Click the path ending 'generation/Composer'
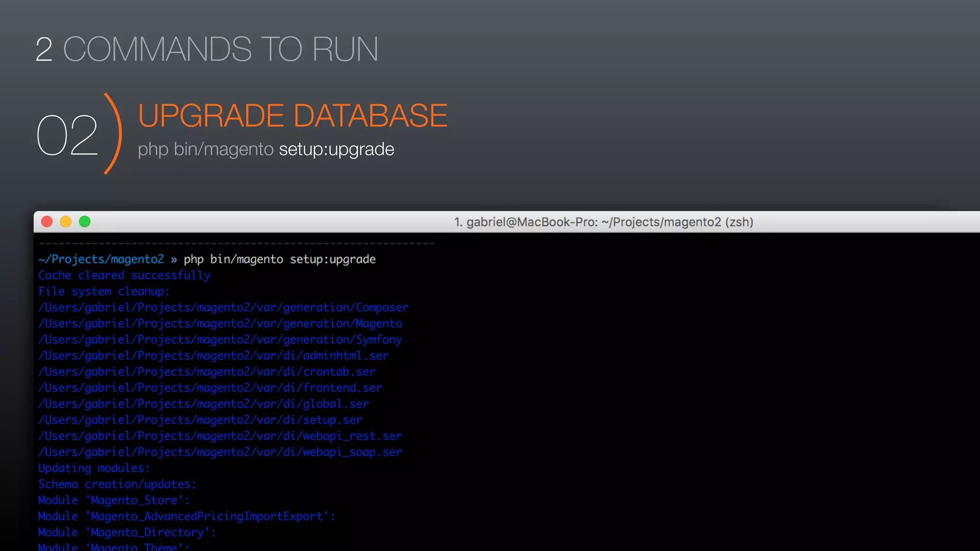 223,308
